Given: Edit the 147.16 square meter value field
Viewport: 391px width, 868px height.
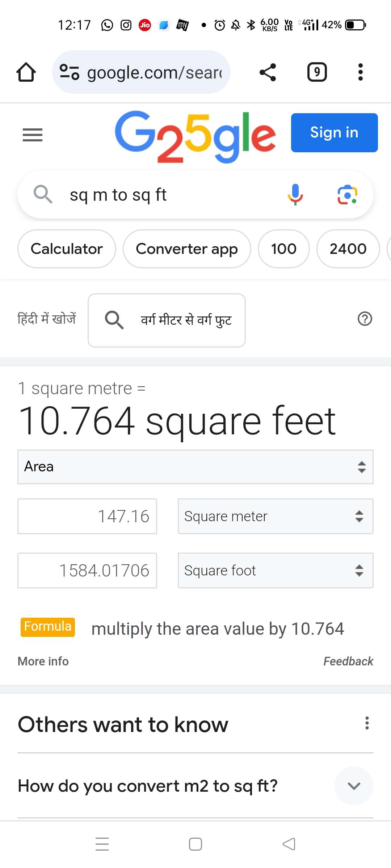Looking at the screenshot, I should click(x=87, y=516).
